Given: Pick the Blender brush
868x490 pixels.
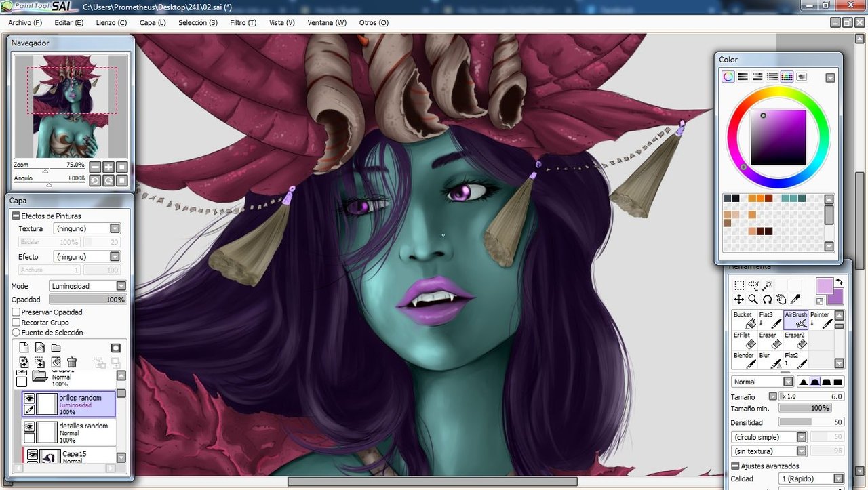Looking at the screenshot, I should 745,361.
